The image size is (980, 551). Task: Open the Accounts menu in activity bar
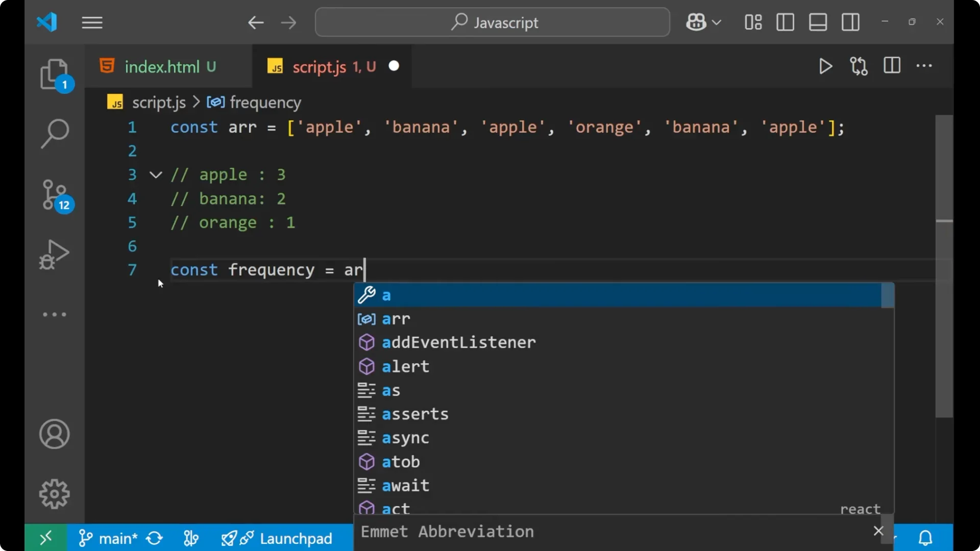pos(54,434)
